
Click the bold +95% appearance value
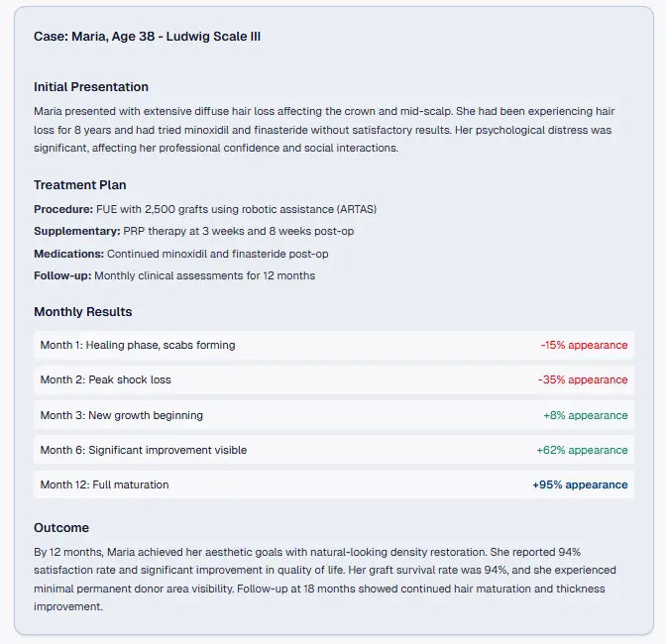click(580, 484)
